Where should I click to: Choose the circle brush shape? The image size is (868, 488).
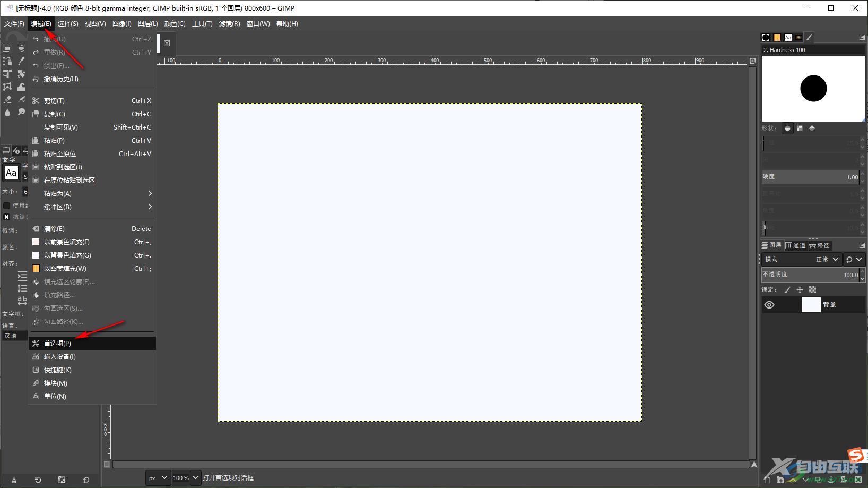click(x=788, y=128)
